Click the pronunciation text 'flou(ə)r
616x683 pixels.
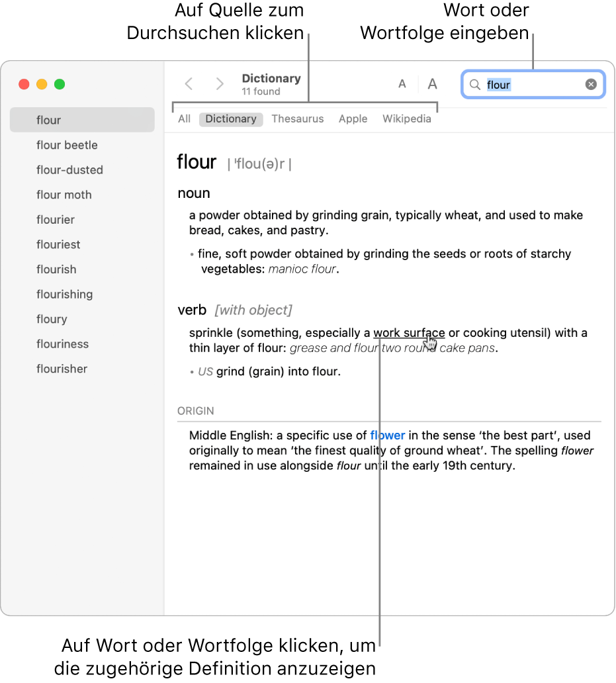tap(259, 164)
